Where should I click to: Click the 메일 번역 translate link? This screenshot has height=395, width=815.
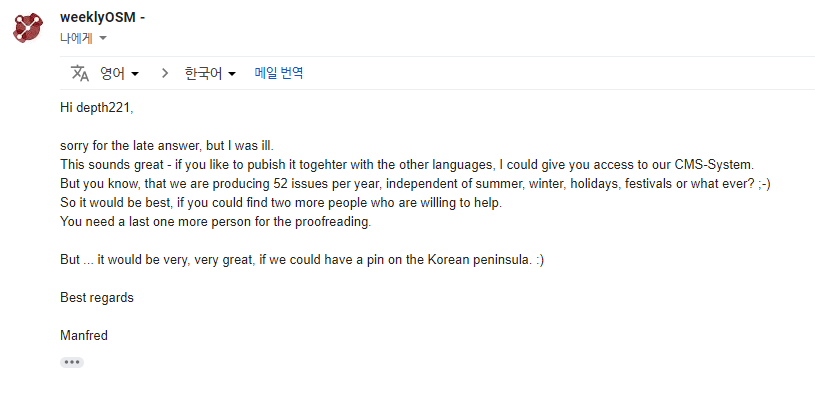click(279, 73)
